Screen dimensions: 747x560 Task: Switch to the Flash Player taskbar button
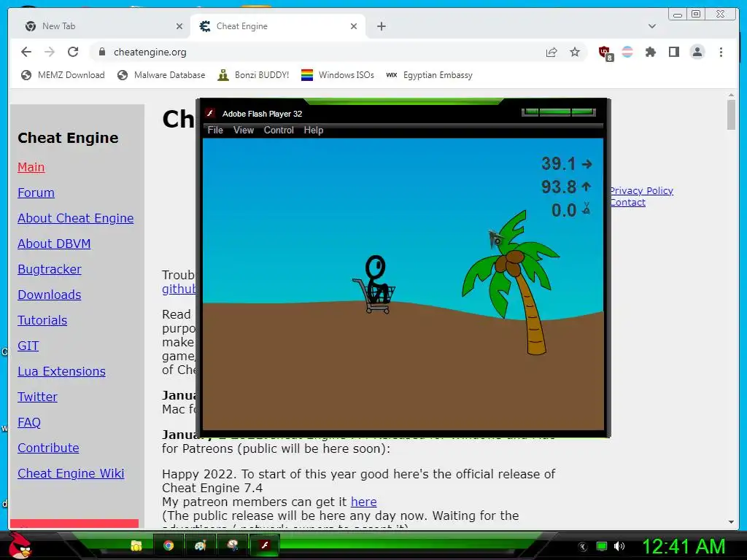(264, 545)
